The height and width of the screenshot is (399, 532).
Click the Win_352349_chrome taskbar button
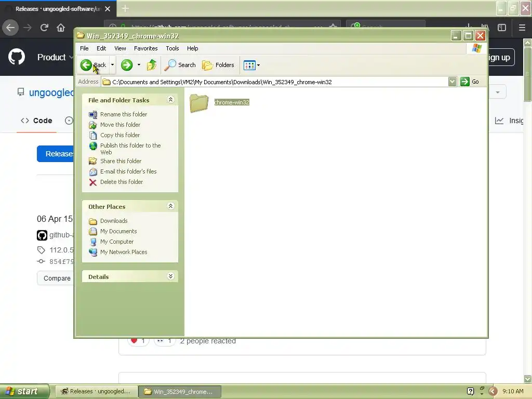tap(180, 392)
